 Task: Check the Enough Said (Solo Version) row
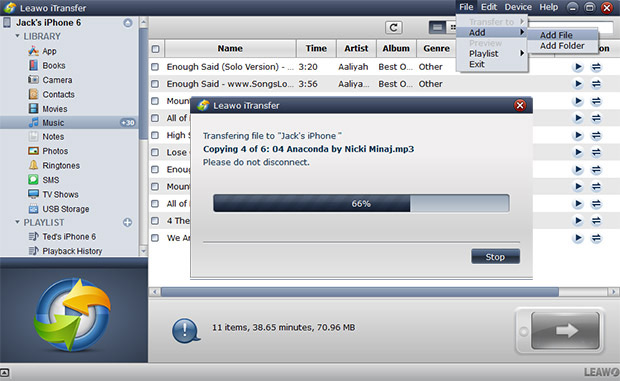[x=155, y=67]
